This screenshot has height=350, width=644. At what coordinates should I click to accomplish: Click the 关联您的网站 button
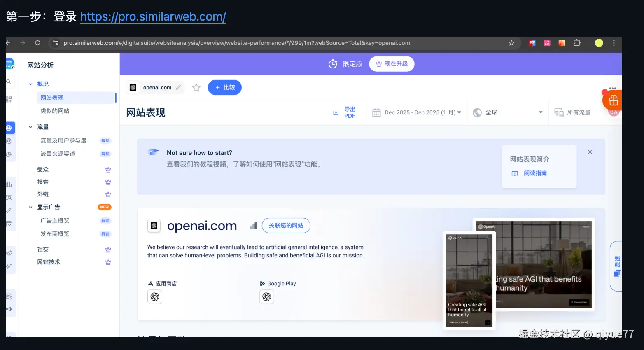pos(286,226)
